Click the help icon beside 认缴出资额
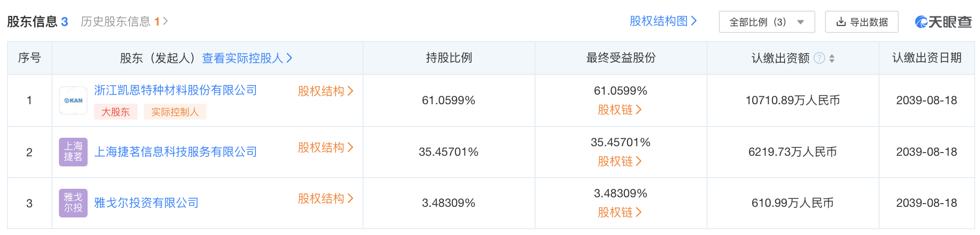This screenshot has width=980, height=235. tap(820, 58)
